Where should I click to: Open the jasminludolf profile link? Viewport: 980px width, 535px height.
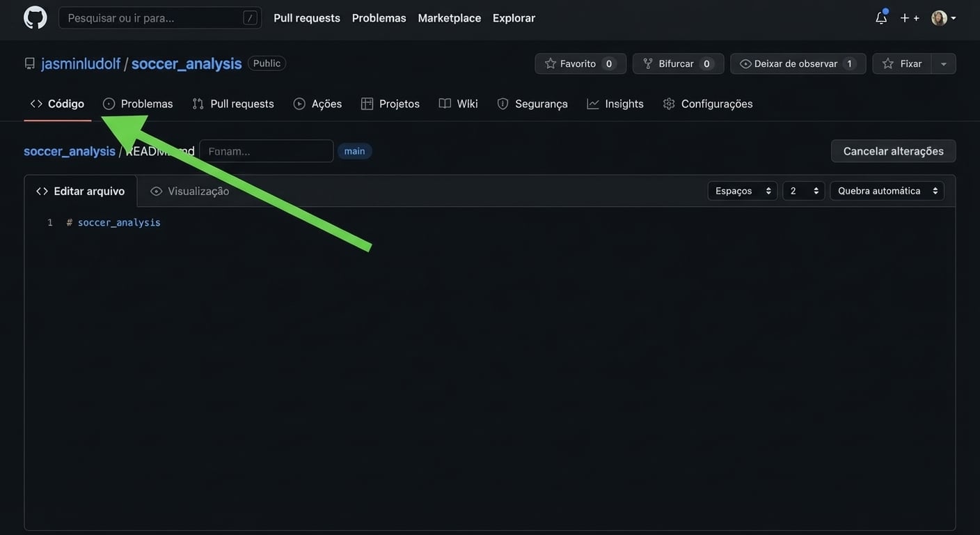[x=81, y=63]
